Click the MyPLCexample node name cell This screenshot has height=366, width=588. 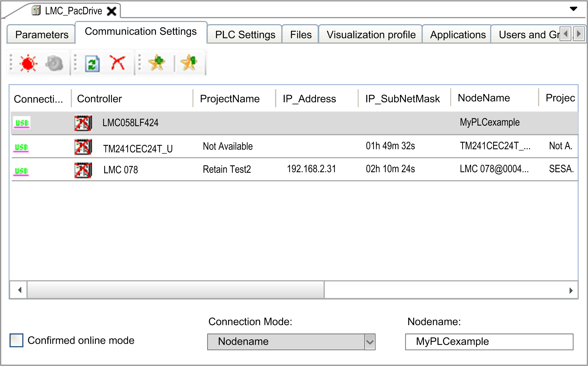click(490, 122)
